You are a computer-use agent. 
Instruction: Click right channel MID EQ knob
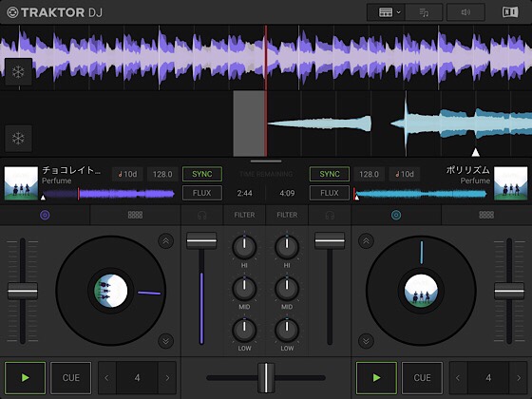287,289
